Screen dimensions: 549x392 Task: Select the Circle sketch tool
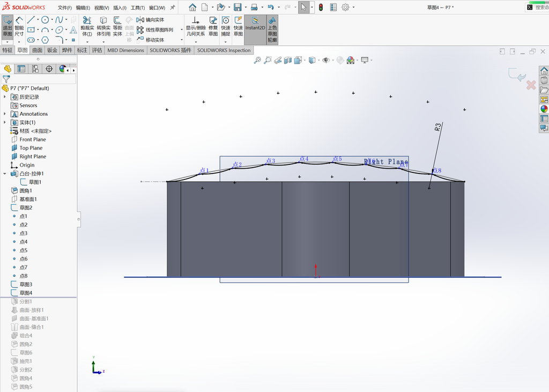coord(45,20)
